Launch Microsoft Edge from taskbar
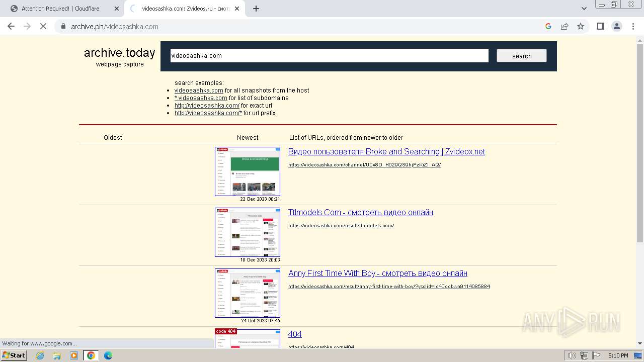Screen dimensions: 644x362 click(x=108, y=355)
